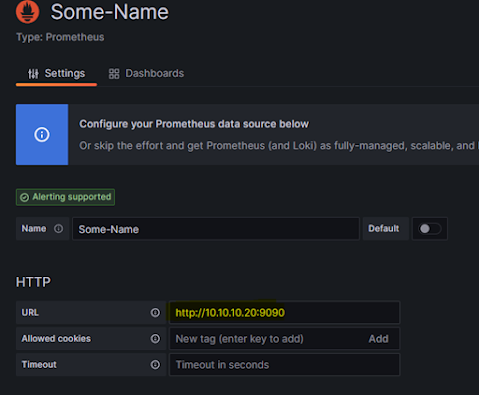Click the Add button for allowed cookies
Viewport: 479px width, 395px height.
pos(378,339)
